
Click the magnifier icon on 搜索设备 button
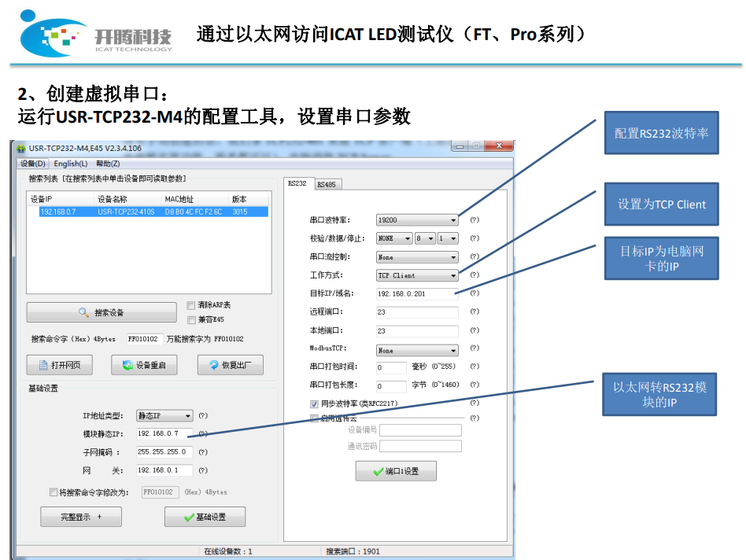point(83,312)
